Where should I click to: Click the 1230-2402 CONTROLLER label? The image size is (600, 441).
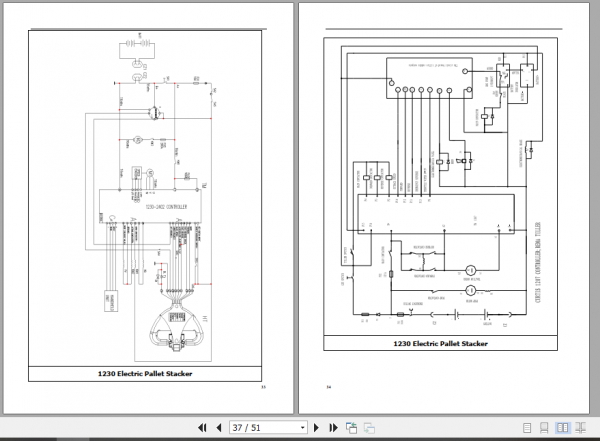[166, 207]
